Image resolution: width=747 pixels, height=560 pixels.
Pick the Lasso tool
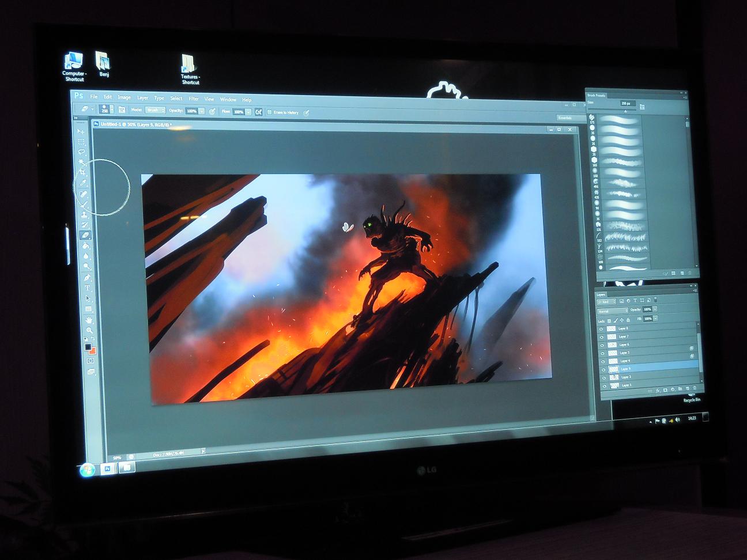tap(82, 152)
